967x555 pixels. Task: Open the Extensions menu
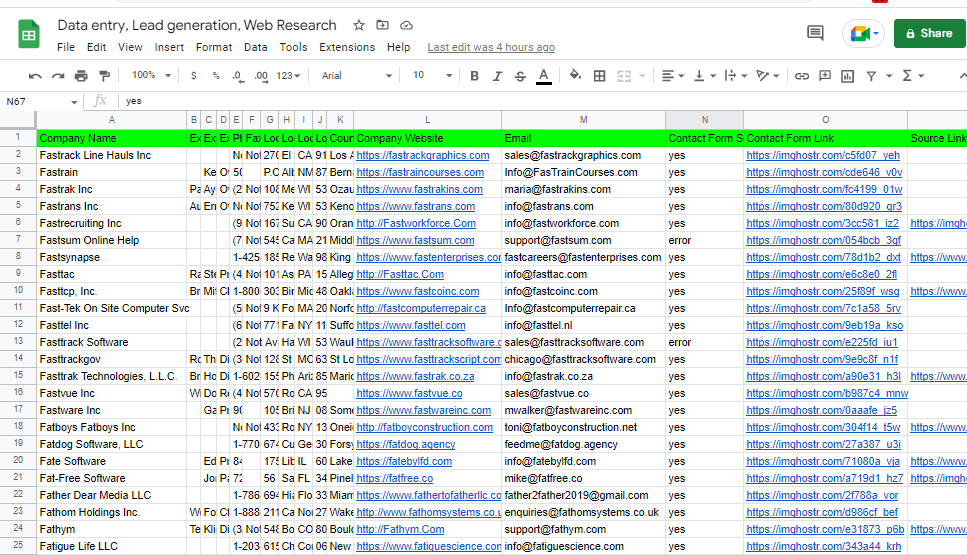(x=347, y=47)
